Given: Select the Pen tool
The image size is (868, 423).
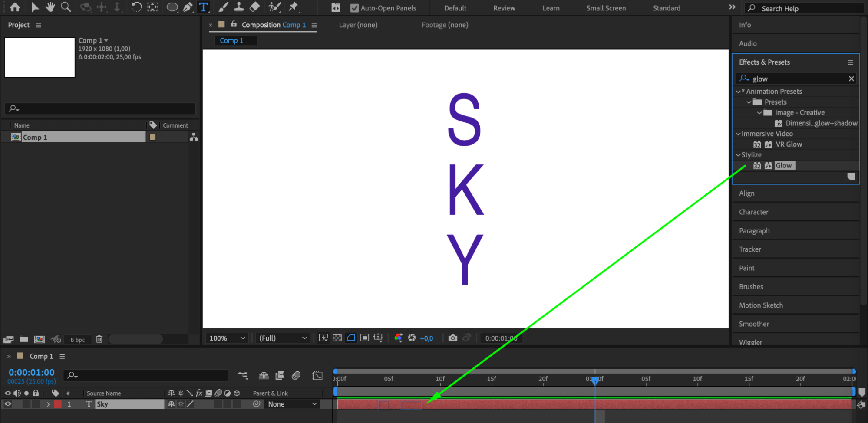Looking at the screenshot, I should point(188,7).
